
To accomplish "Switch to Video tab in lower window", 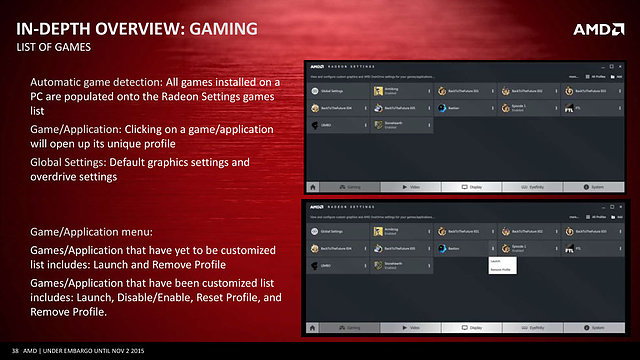I will click(x=411, y=328).
